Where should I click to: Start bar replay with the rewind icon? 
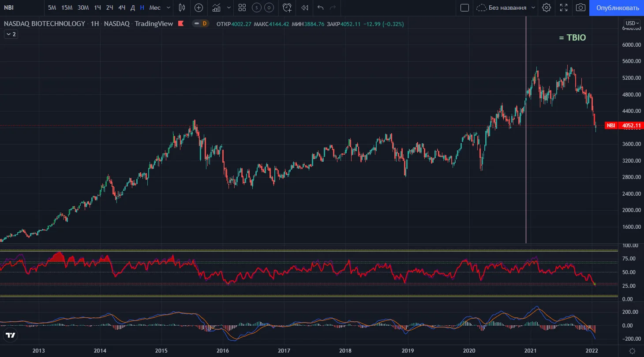click(x=304, y=7)
